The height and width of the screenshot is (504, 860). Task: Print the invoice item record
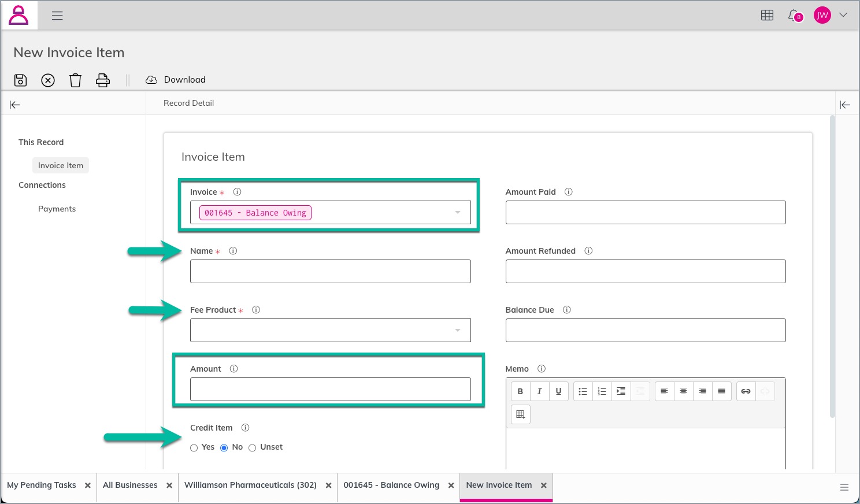tap(103, 80)
